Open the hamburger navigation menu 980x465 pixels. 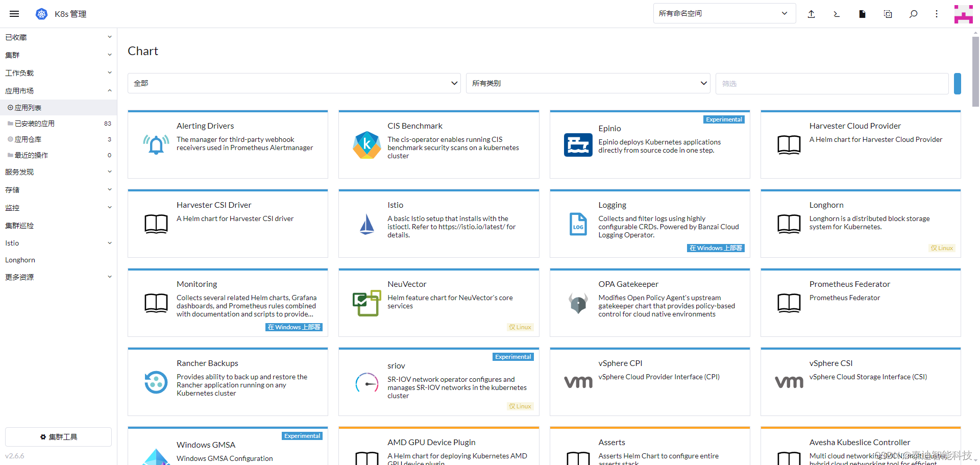[14, 14]
